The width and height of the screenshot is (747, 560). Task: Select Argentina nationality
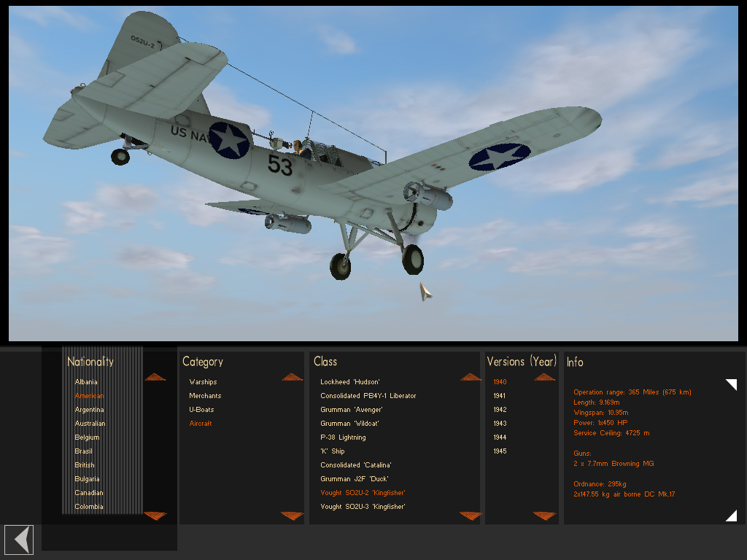(x=89, y=410)
